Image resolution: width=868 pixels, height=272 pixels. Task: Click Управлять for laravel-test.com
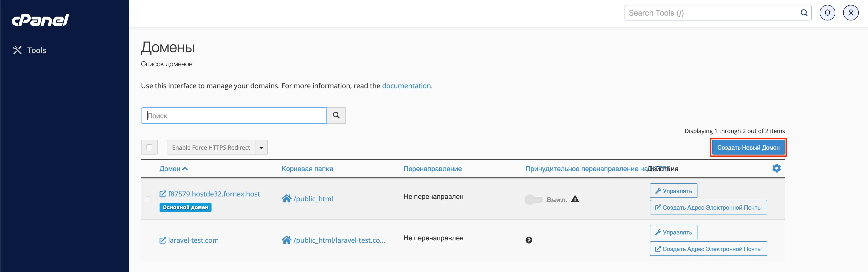pyautogui.click(x=673, y=232)
